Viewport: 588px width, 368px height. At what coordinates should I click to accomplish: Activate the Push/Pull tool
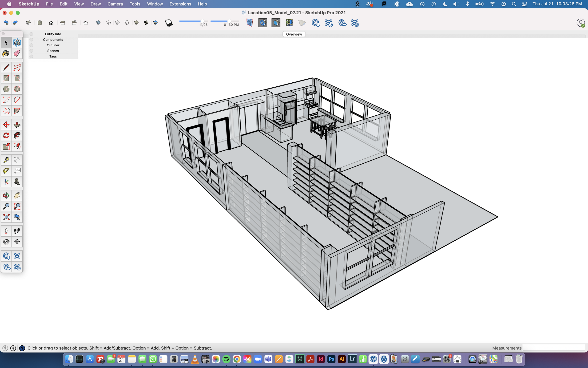click(17, 125)
